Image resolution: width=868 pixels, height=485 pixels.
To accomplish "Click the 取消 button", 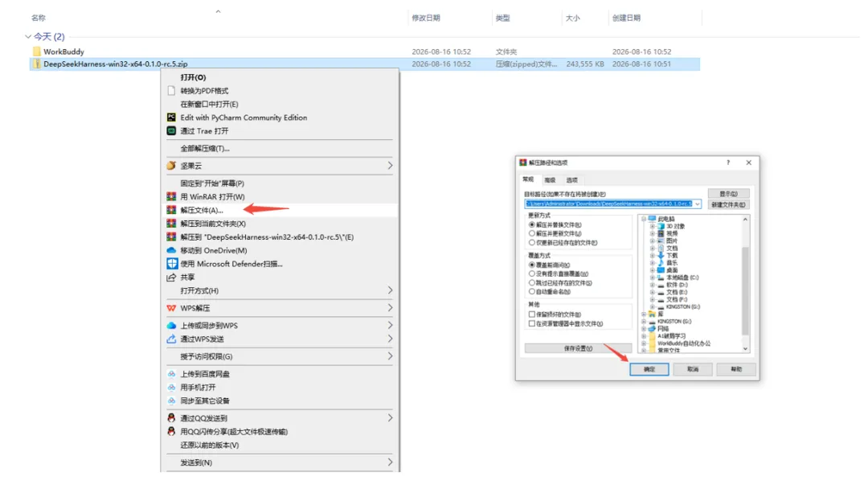I will [693, 369].
